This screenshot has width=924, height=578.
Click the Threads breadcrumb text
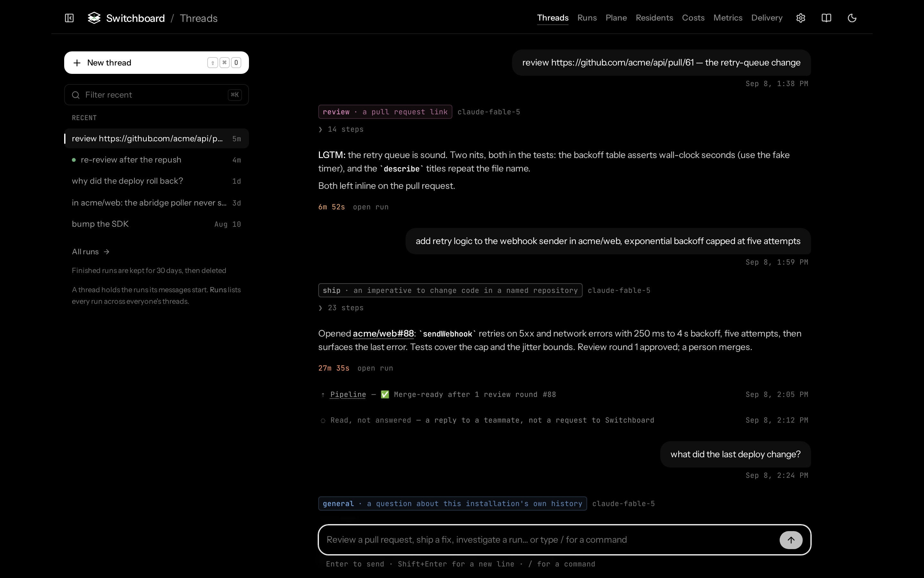(199, 18)
